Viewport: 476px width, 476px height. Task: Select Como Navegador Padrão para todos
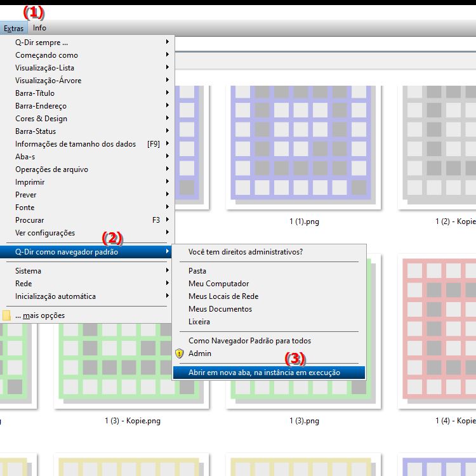point(269,341)
